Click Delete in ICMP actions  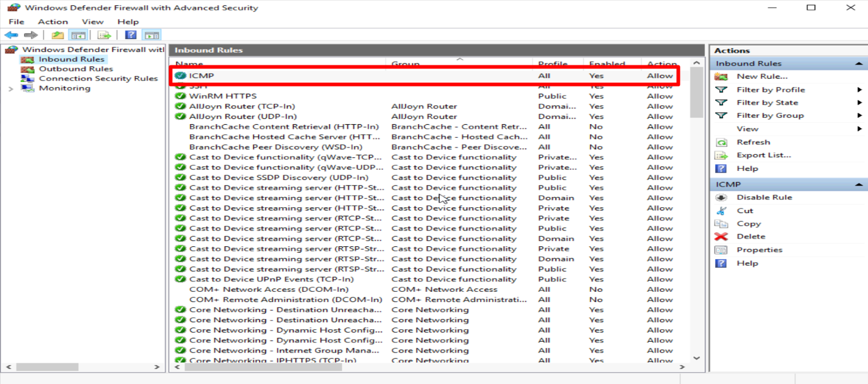pos(751,236)
